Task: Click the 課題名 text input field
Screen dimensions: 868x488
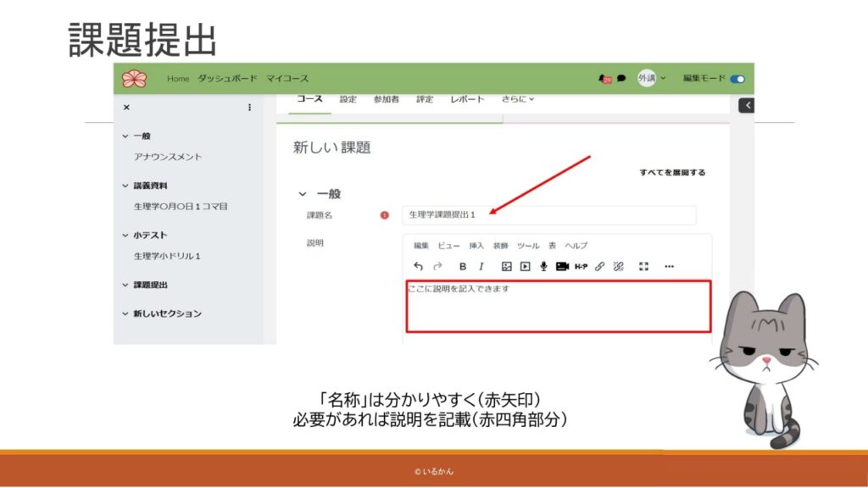Action: [548, 215]
